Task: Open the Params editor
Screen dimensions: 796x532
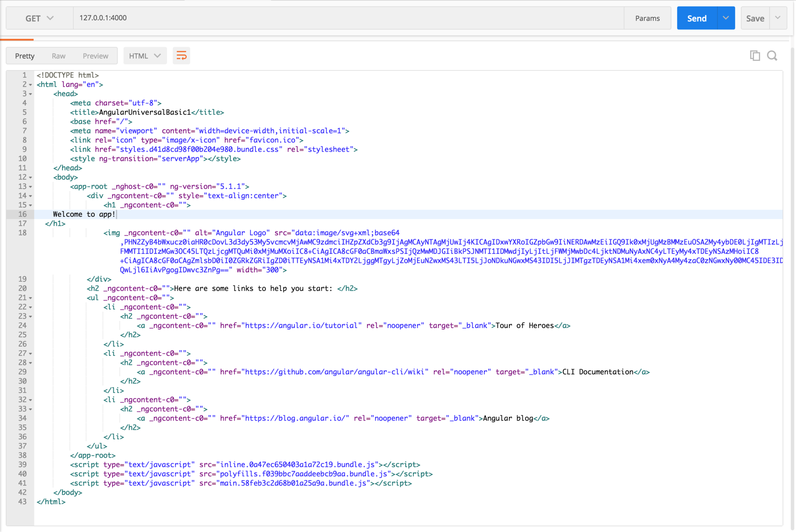Action: pos(647,18)
